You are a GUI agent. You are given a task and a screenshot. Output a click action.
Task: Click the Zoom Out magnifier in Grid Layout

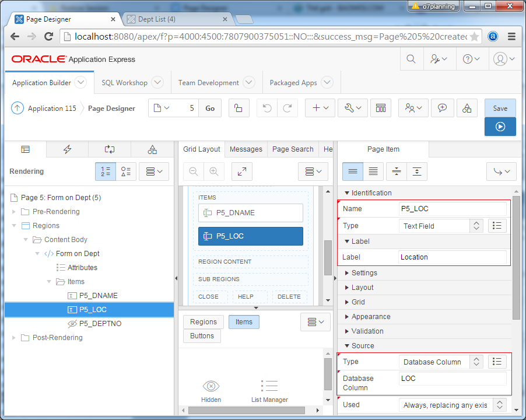[x=194, y=171]
